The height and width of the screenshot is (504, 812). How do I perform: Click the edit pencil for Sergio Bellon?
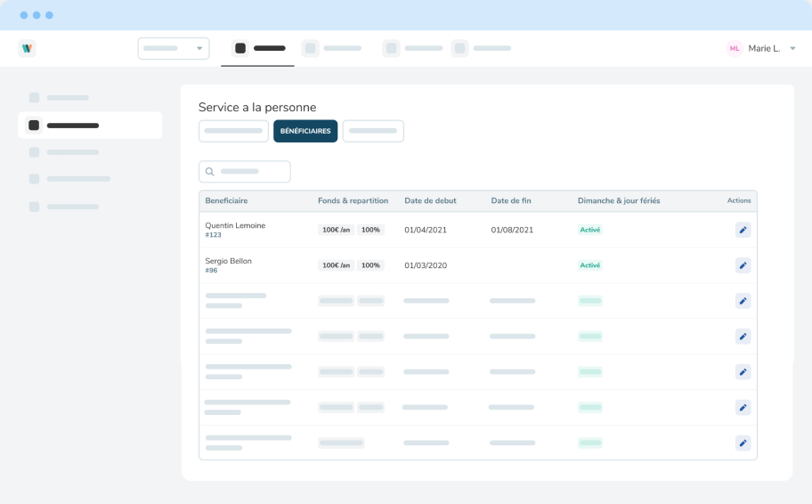point(743,265)
